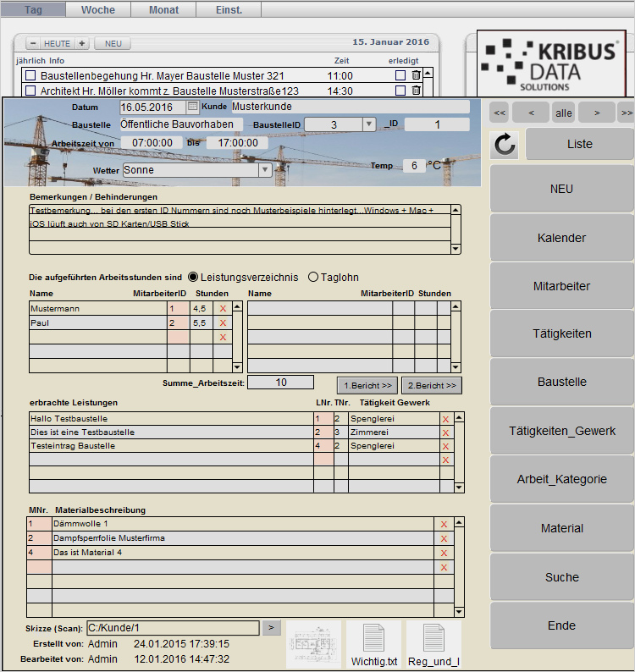
Task: Select the Taglohn radio option
Action: 313,277
